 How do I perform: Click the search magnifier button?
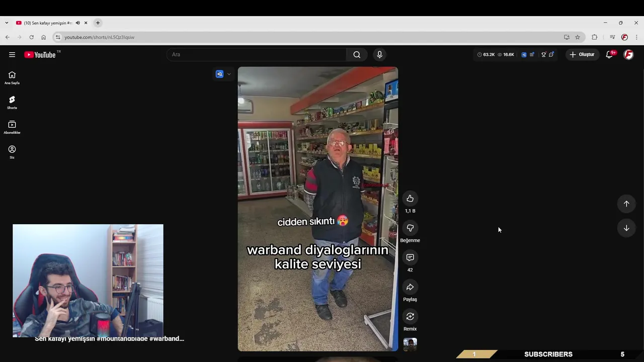point(357,54)
